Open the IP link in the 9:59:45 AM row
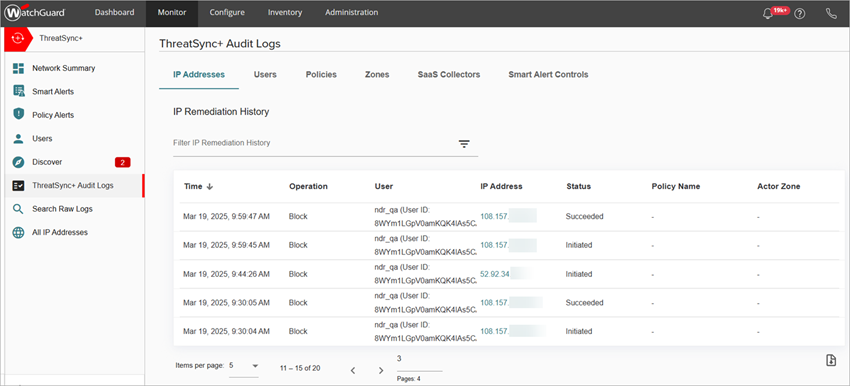The image size is (850, 386). (x=494, y=245)
